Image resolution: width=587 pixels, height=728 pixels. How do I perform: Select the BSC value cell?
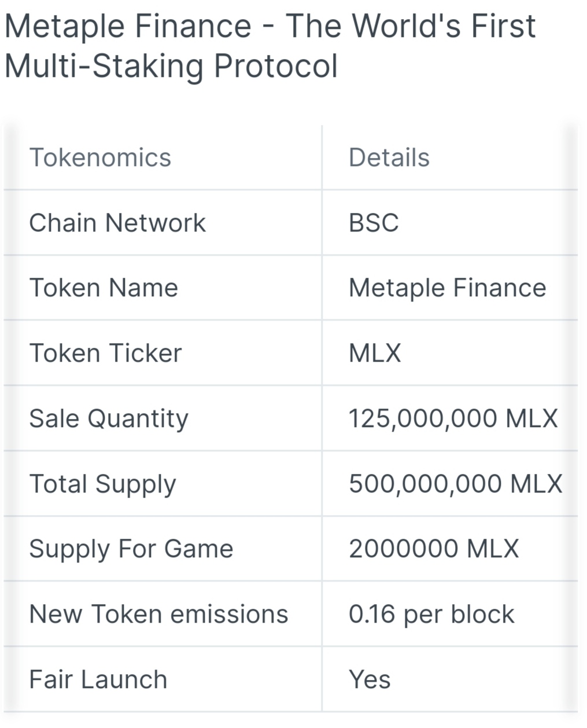pyautogui.click(x=374, y=223)
